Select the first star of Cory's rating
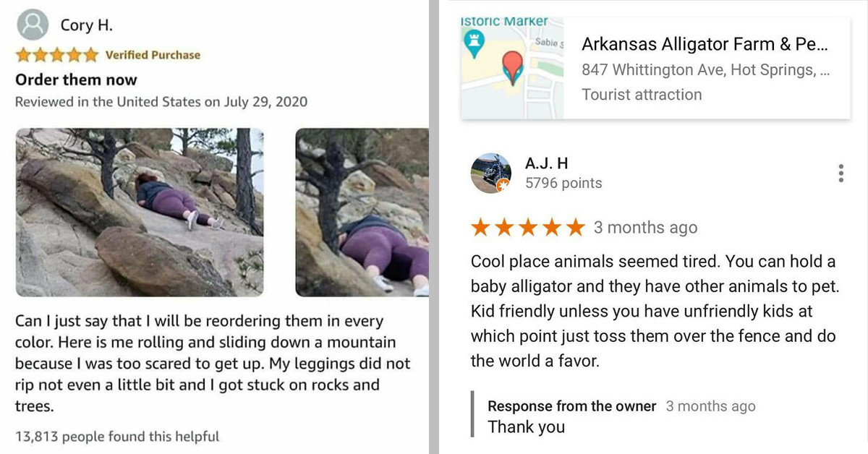 pos(23,53)
